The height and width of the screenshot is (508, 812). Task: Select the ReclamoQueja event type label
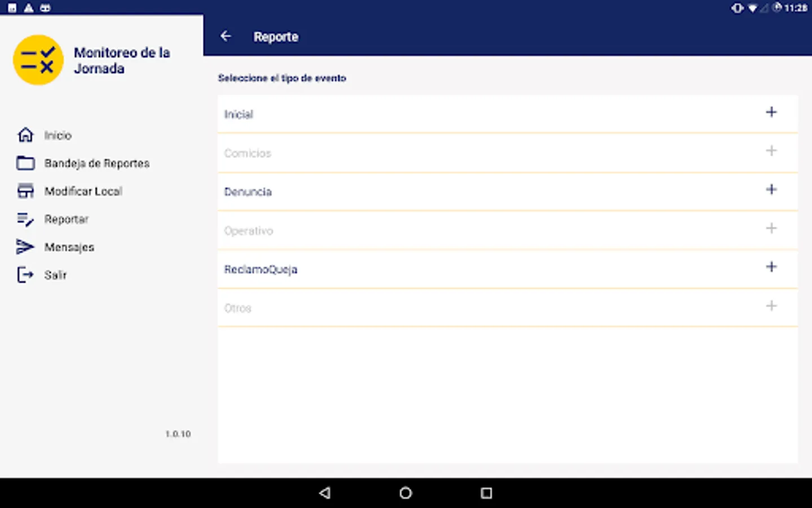click(261, 269)
